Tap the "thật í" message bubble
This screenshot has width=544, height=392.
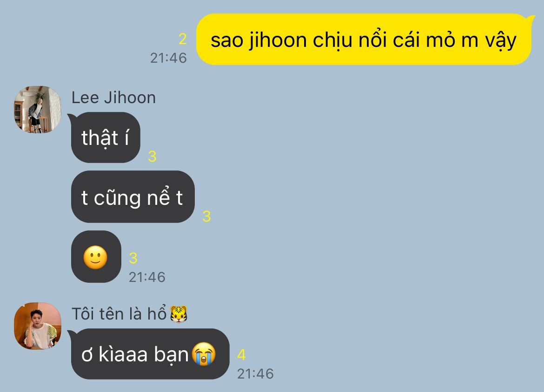(x=106, y=137)
